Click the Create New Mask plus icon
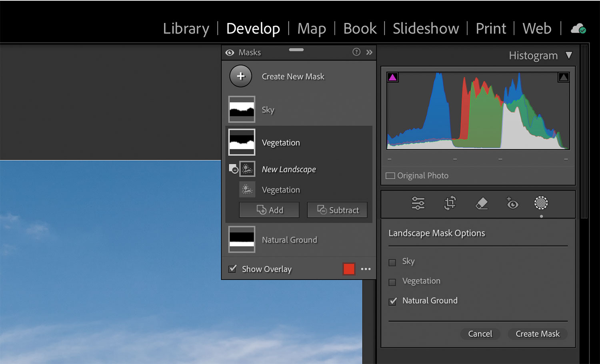The width and height of the screenshot is (600, 364). 240,76
